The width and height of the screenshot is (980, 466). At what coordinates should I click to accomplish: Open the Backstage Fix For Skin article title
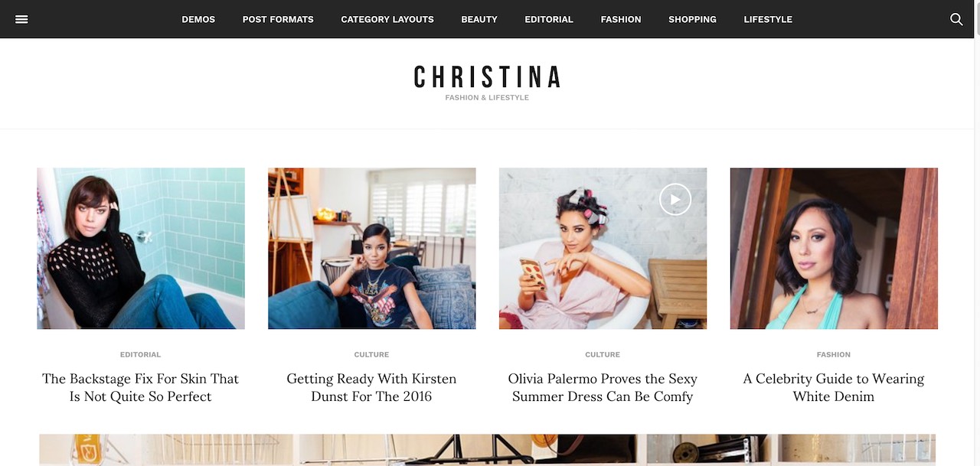coord(141,388)
